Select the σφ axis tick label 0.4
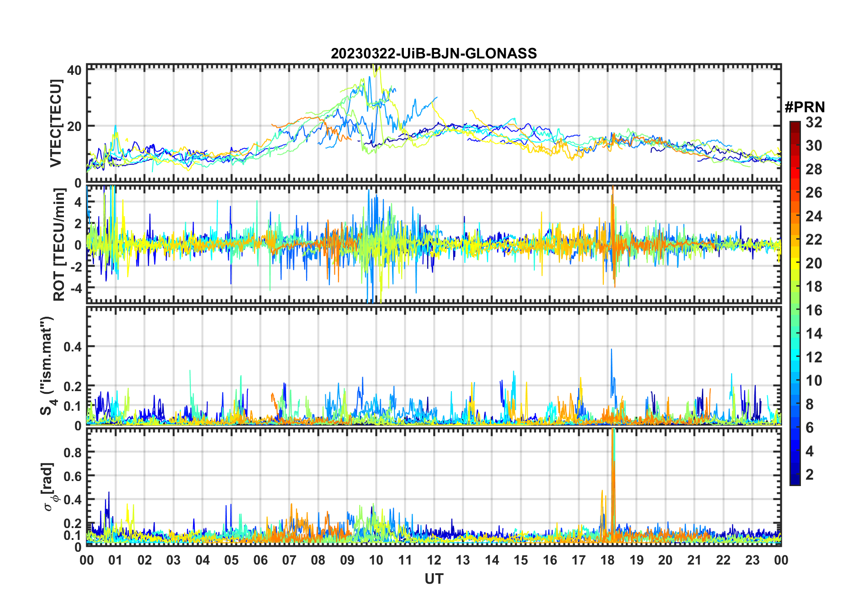 pyautogui.click(x=73, y=500)
